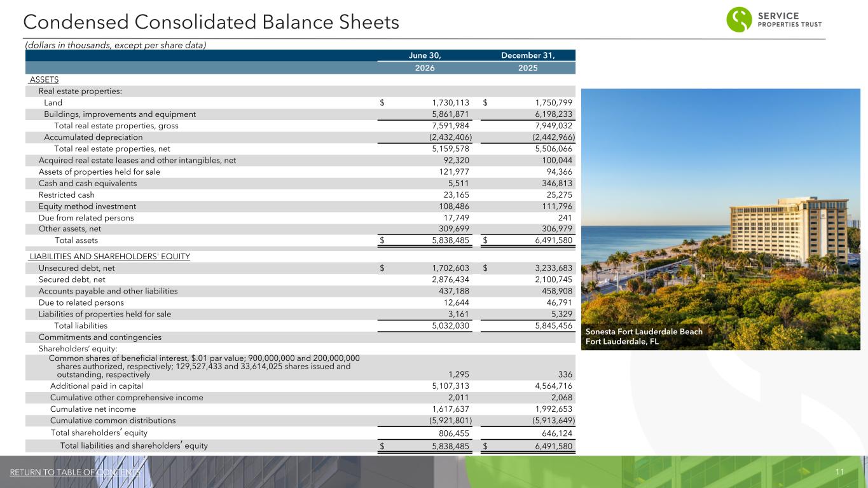Click the 'Additional paid in capital' label

pyautogui.click(x=97, y=386)
